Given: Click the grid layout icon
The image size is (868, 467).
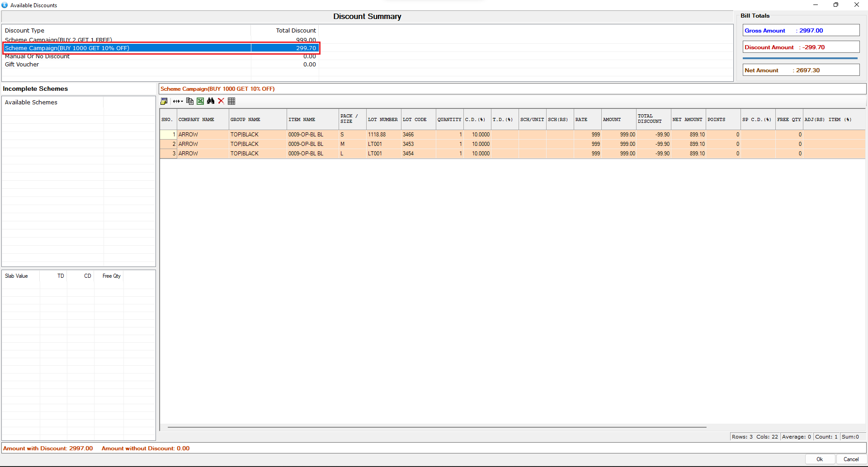Looking at the screenshot, I should click(x=231, y=101).
